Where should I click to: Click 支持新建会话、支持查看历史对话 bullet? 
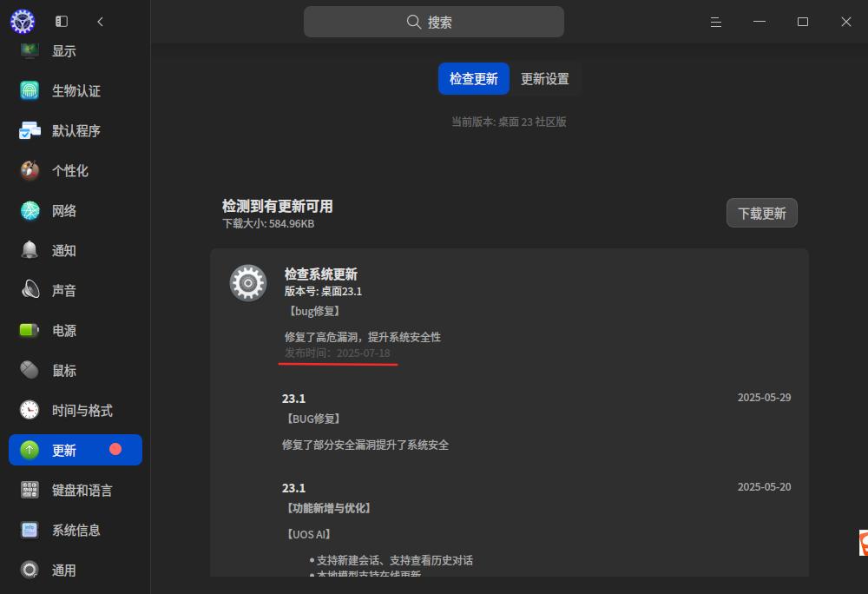click(x=391, y=560)
